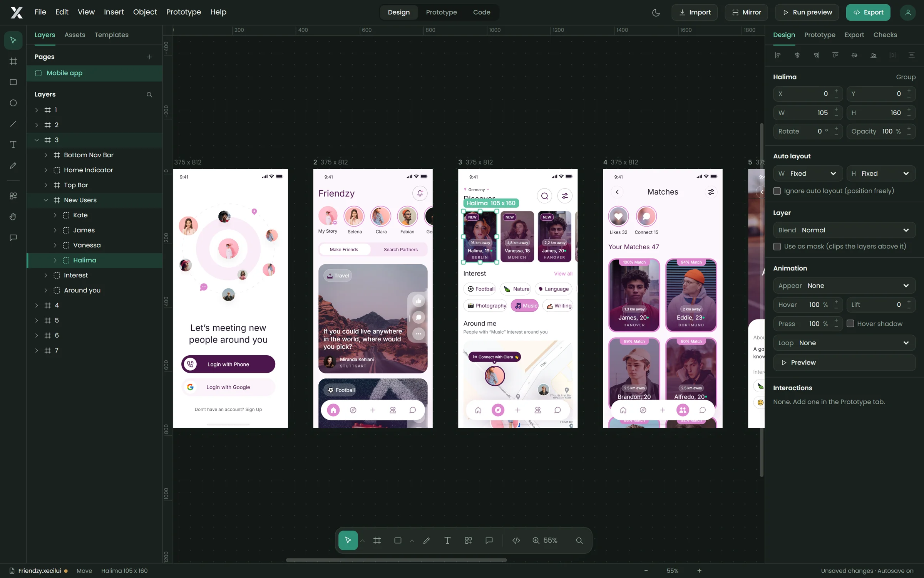Viewport: 924px width, 578px height.
Task: Click the Import button
Action: [x=695, y=12]
